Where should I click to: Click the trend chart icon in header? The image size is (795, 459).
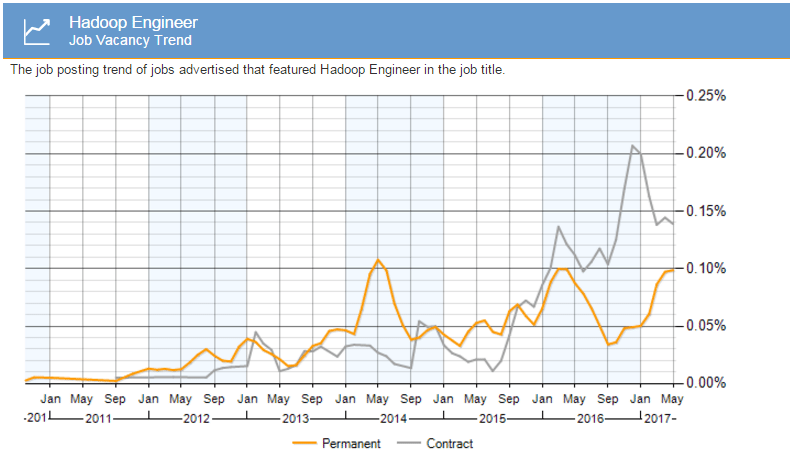click(37, 32)
